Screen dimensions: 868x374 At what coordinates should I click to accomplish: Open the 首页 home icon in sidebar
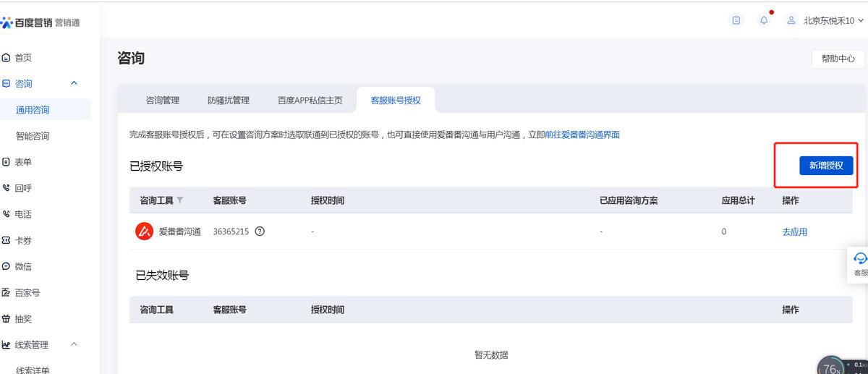pyautogui.click(x=6, y=58)
